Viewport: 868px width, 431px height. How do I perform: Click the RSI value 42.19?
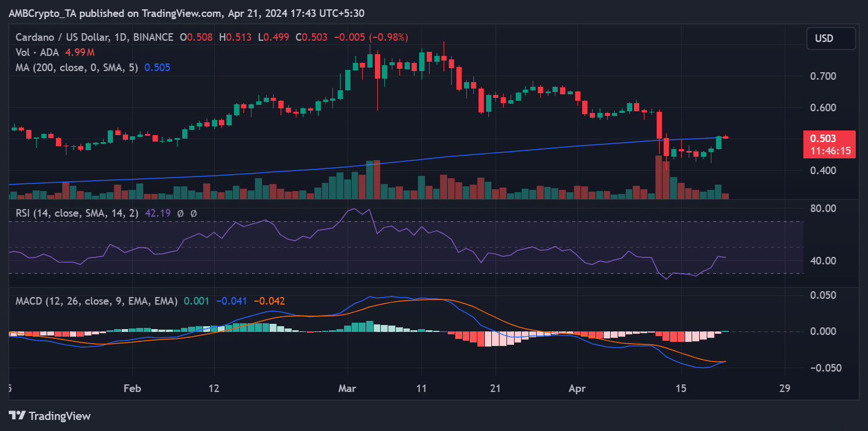157,213
